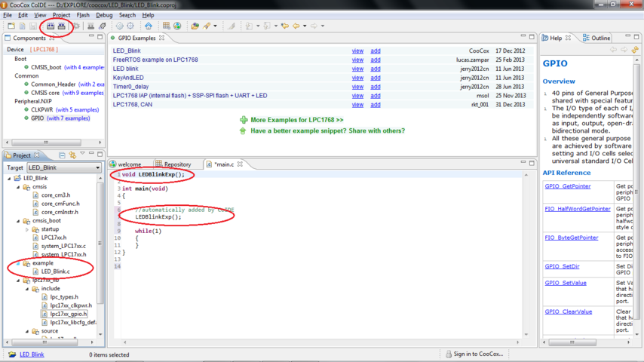The height and width of the screenshot is (362, 644).
Task: Collapse the include folder
Action: (27, 289)
